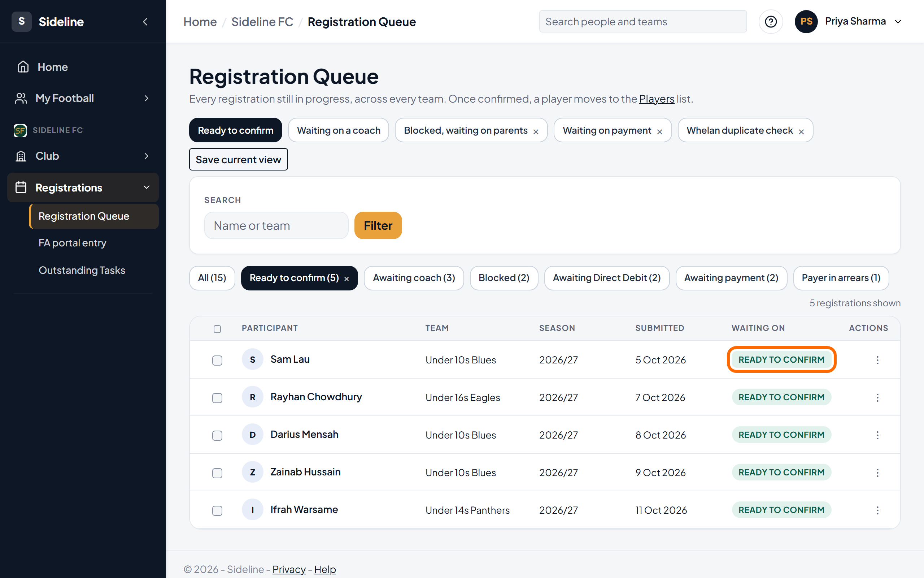Open actions menu for Sam Lau
This screenshot has height=578, width=924.
click(x=877, y=360)
